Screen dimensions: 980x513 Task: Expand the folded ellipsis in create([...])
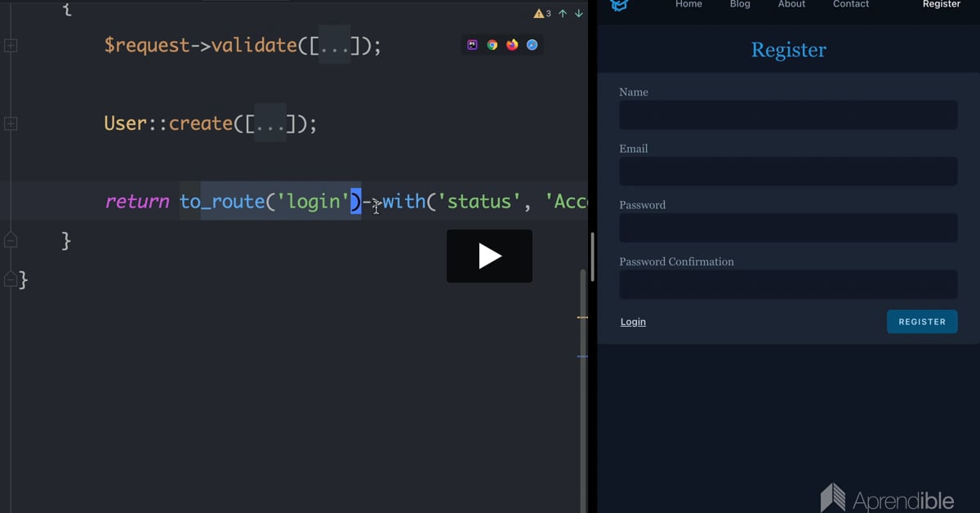(270, 124)
